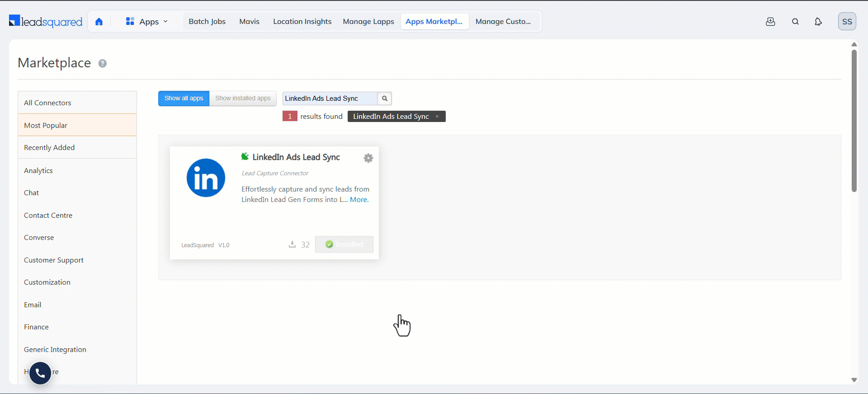Viewport: 868px width, 394px height.
Task: Click the home icon in top navigation
Action: point(99,22)
